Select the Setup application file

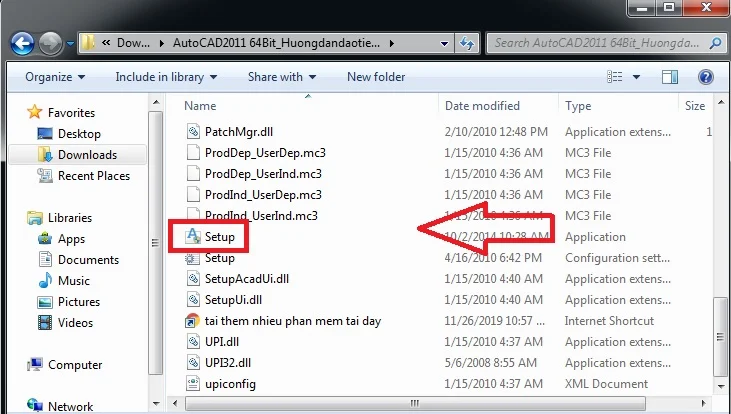tap(220, 237)
